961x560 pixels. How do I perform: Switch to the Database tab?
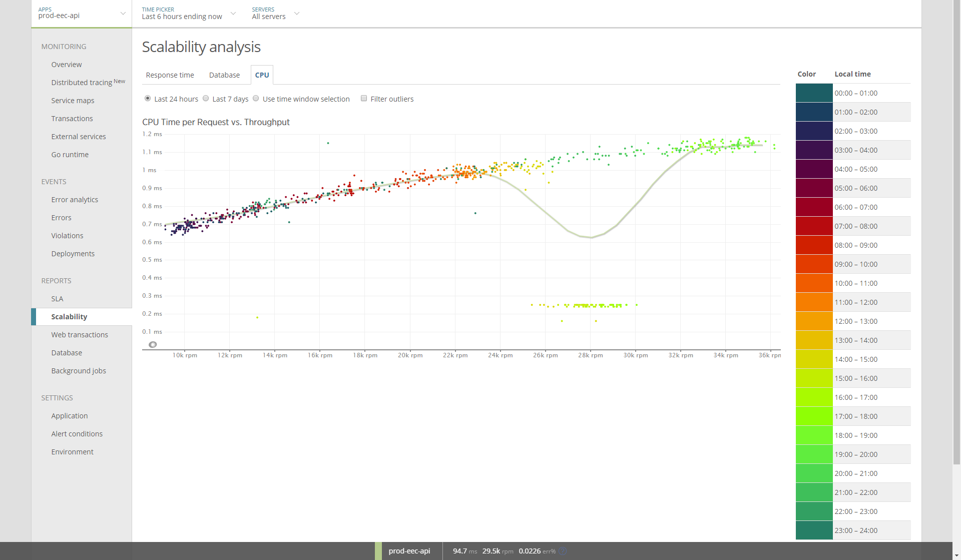click(x=224, y=75)
